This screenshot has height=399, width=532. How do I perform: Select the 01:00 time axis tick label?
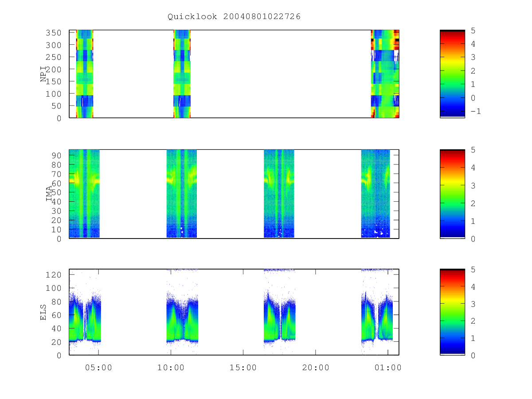tap(388, 368)
